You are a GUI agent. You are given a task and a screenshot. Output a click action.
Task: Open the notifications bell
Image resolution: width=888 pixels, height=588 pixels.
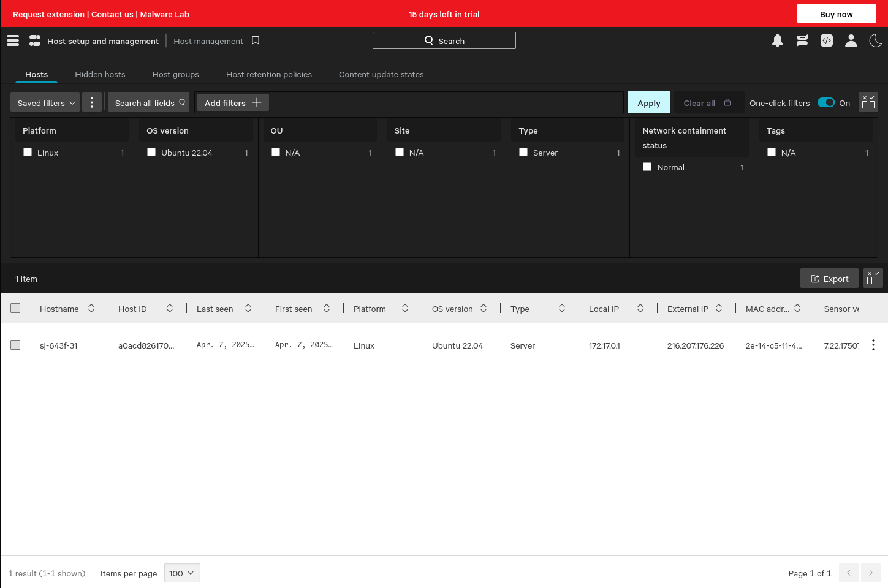coord(777,40)
